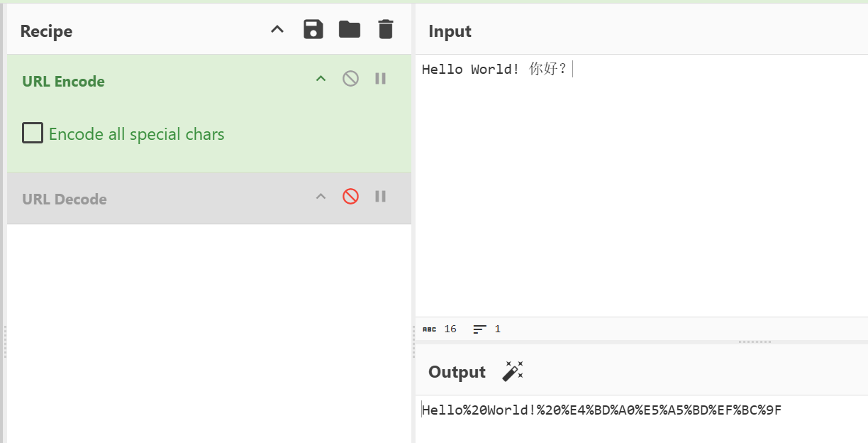Set breakpoint on URL Decode
The width and height of the screenshot is (868, 443).
381,197
